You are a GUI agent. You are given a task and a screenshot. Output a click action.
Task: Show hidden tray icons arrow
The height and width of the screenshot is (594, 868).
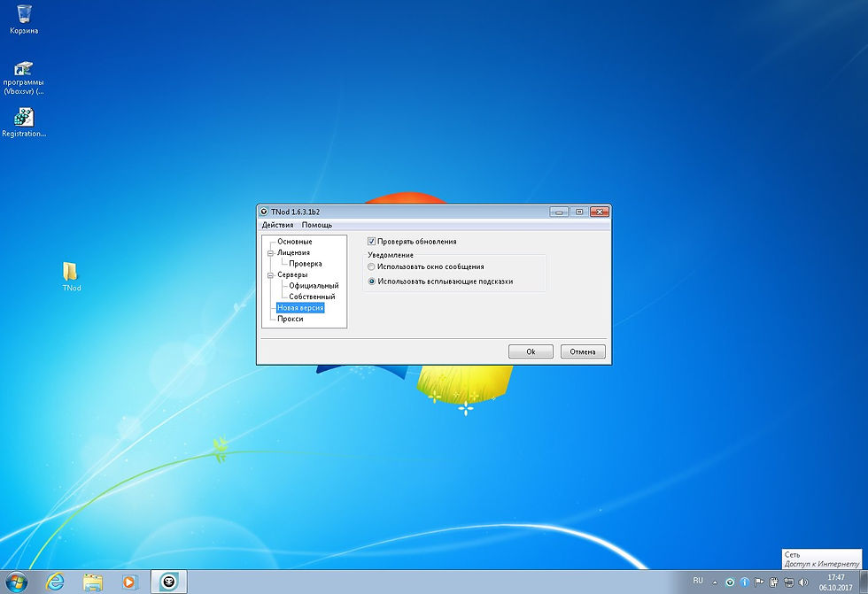(715, 582)
